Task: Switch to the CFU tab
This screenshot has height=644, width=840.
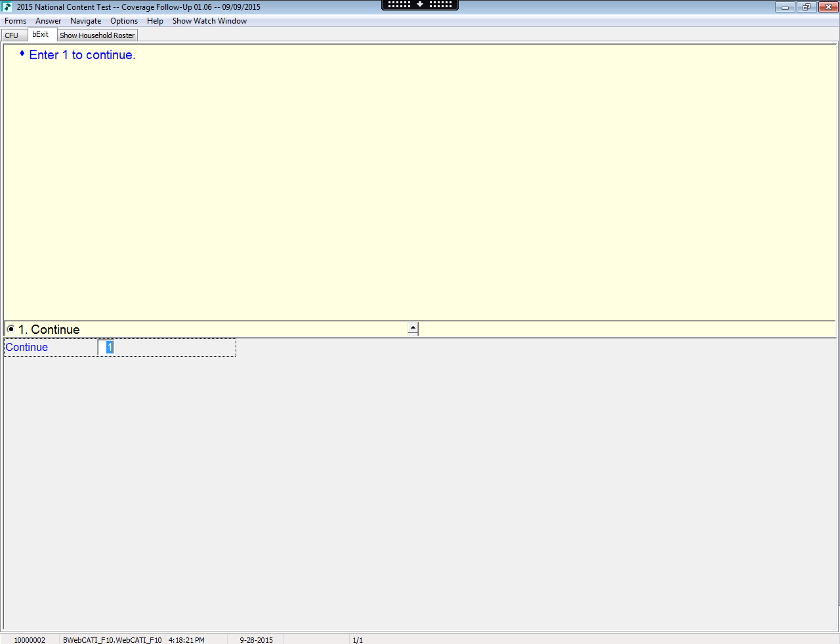Action: (14, 35)
